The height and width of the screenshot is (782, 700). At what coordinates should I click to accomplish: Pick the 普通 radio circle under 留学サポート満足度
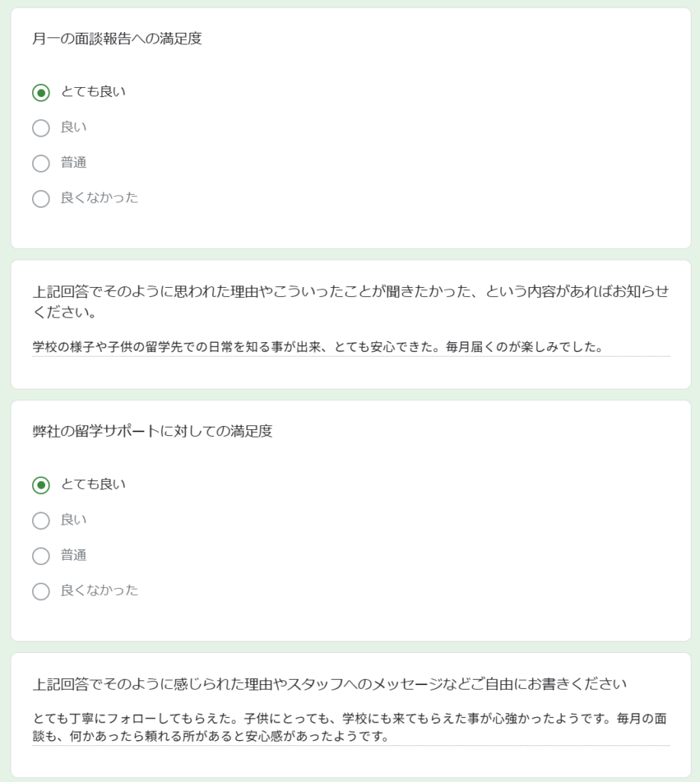click(41, 556)
